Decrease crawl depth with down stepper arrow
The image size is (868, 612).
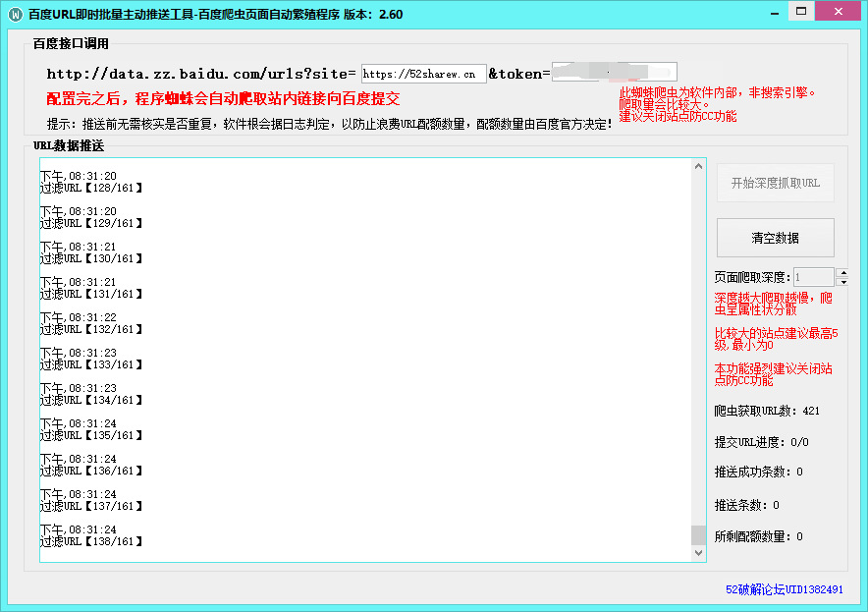click(x=842, y=282)
